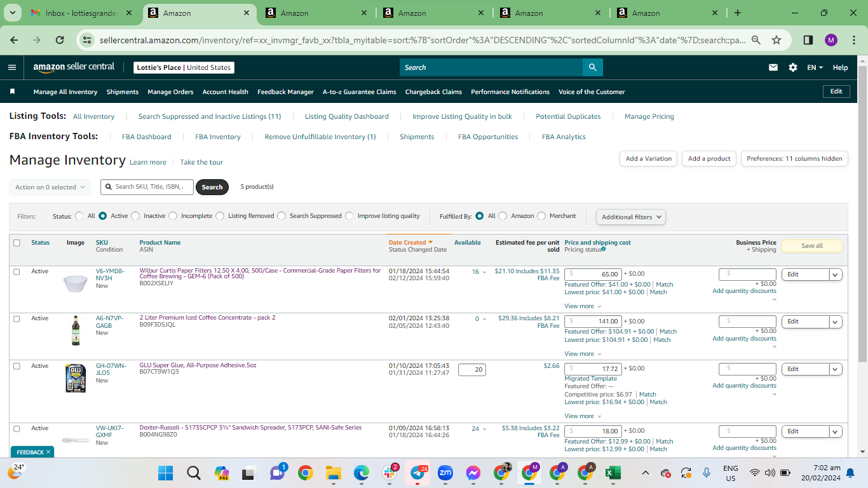The image size is (868, 488).
Task: Open the Chrome profile M avatar
Action: pyautogui.click(x=831, y=40)
